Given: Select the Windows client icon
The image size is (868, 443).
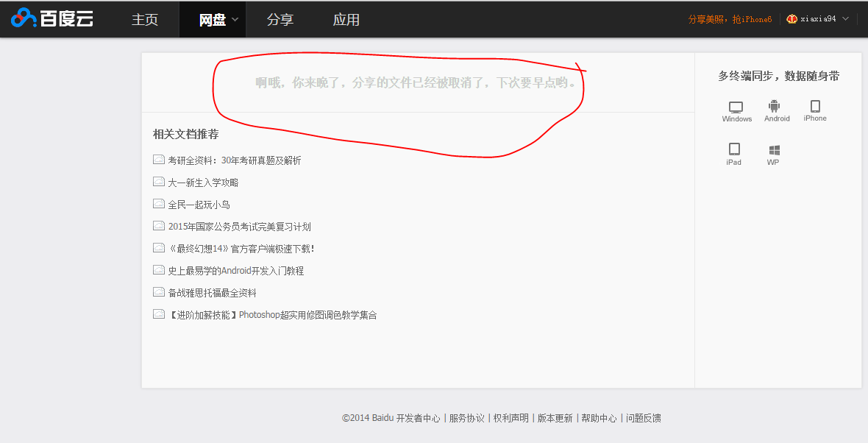Looking at the screenshot, I should coord(736,107).
